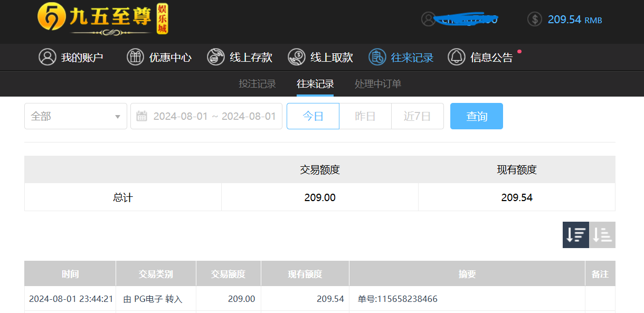Click the 线上取款 withdrawal icon
Viewport: 644px width, 313px height.
pos(296,57)
